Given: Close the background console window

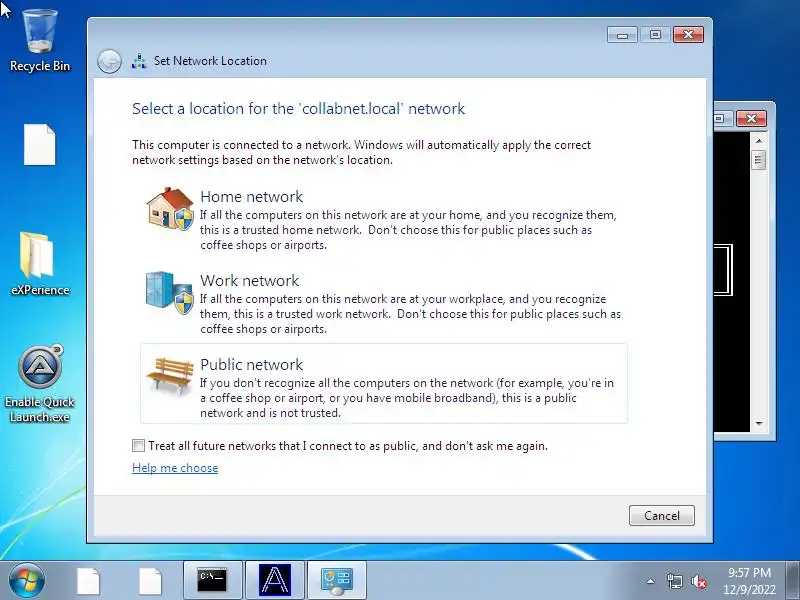Looking at the screenshot, I should click(752, 119).
